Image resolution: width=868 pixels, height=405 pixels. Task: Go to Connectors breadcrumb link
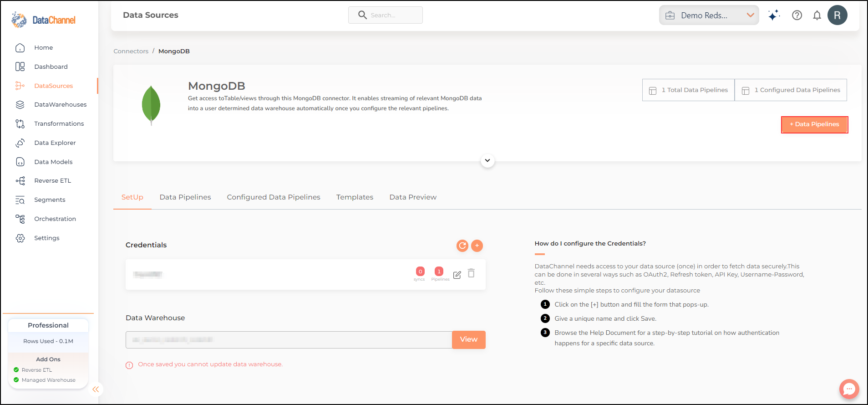[131, 51]
